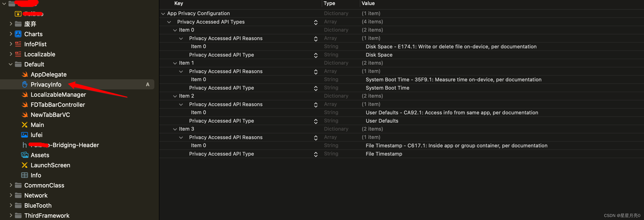
Task: Click the Default folder icon
Action: click(18, 64)
